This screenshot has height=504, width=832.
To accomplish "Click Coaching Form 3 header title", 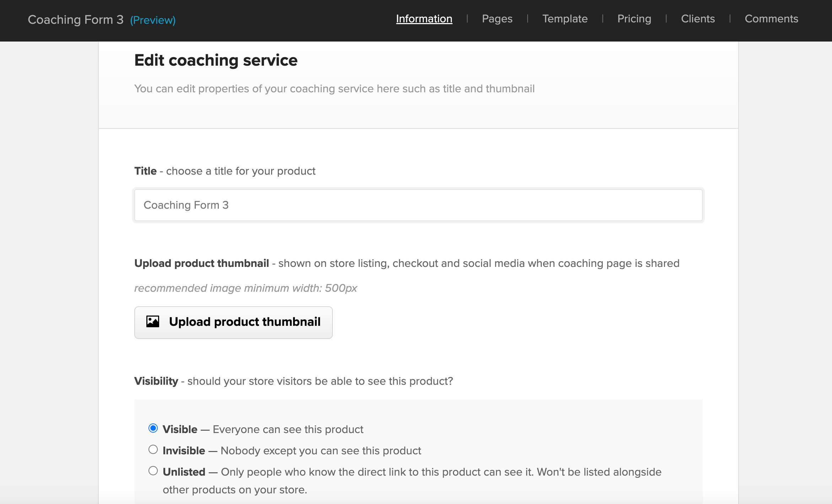I will [76, 20].
